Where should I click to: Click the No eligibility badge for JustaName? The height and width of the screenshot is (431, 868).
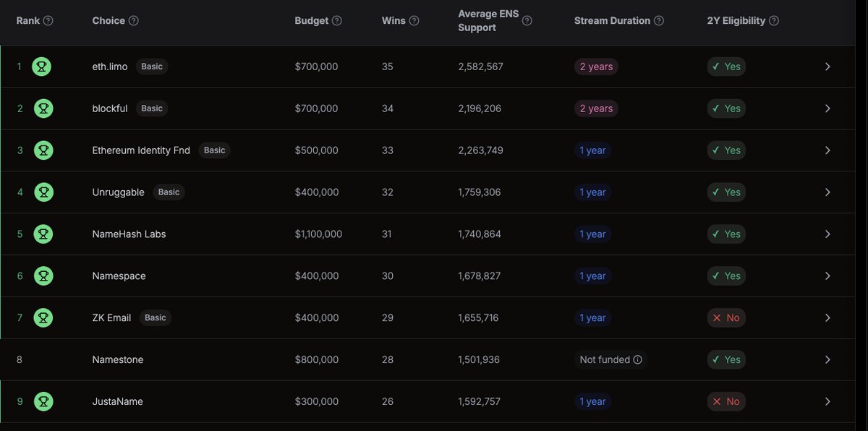(726, 401)
